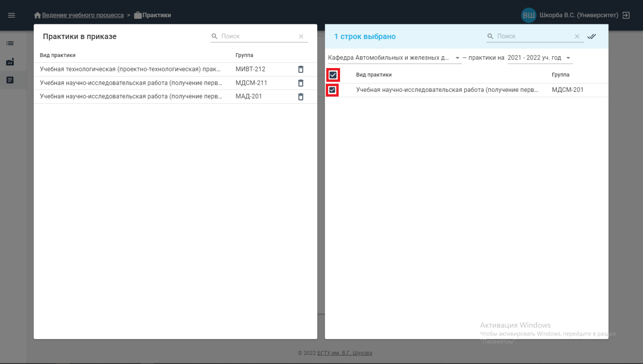Click the МДСМ-211 group cell
The width and height of the screenshot is (643, 364).
tap(251, 83)
